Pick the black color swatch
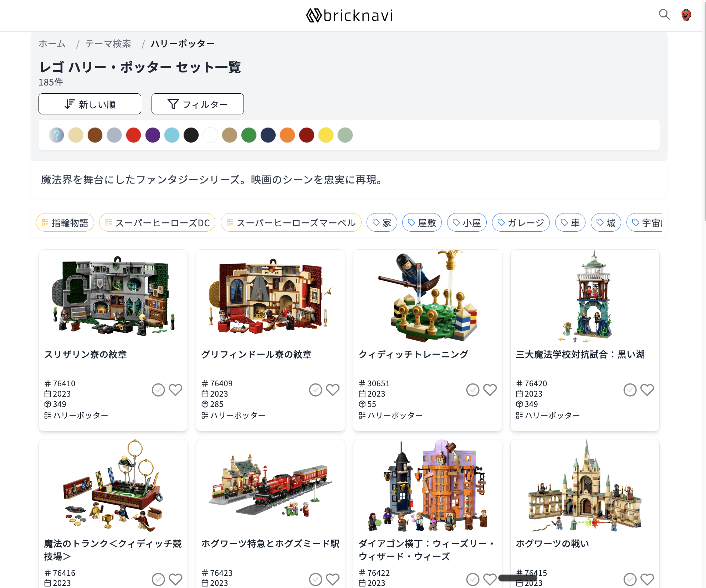The height and width of the screenshot is (588, 706). point(191,135)
